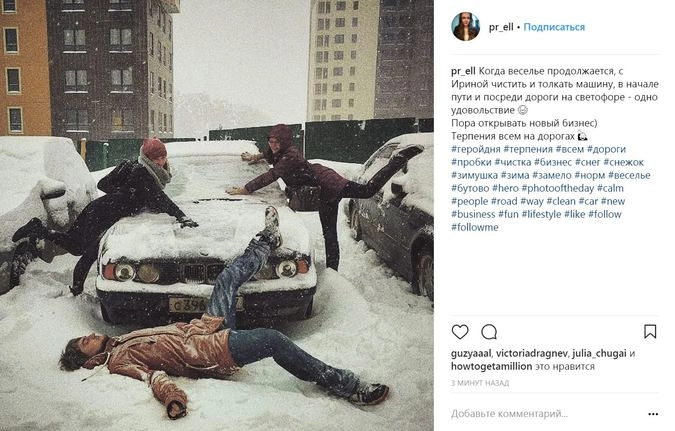Open comments via speech bubble icon
Image resolution: width=675 pixels, height=431 pixels.
coord(489,332)
